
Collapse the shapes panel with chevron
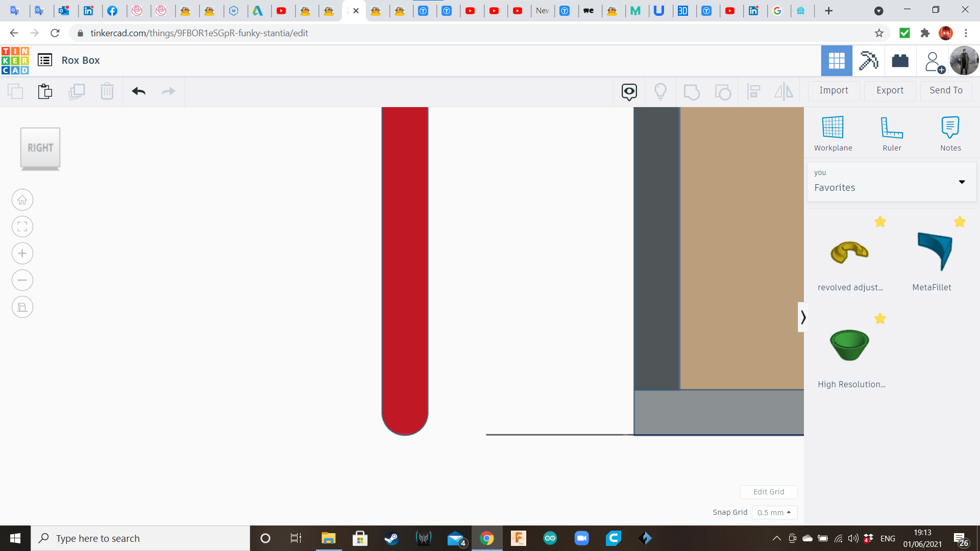(x=803, y=317)
